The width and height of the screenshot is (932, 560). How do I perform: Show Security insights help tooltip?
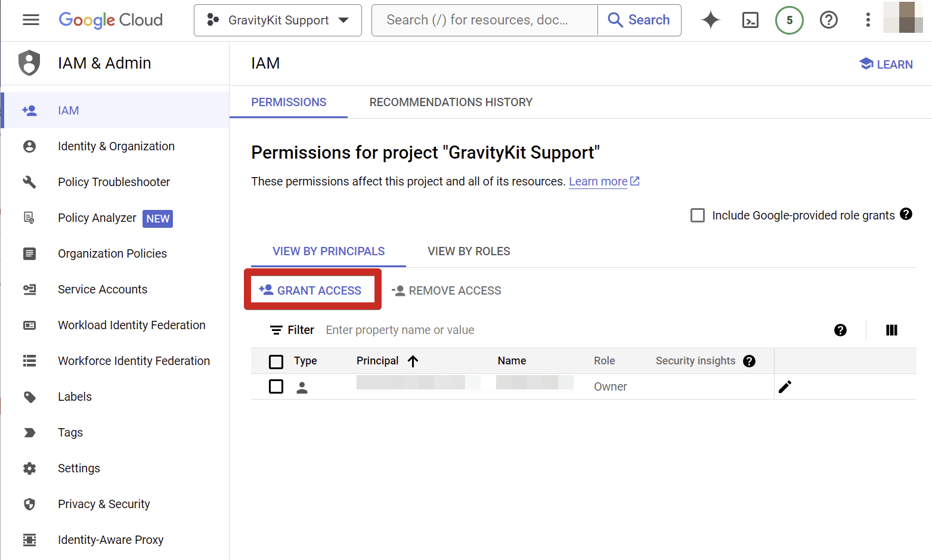(x=750, y=361)
